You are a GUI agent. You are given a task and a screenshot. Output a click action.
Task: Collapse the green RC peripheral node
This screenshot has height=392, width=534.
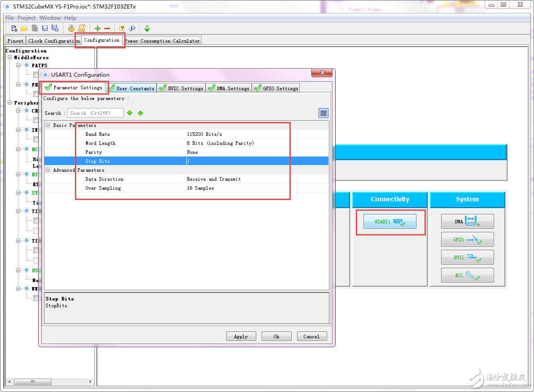coord(18,149)
